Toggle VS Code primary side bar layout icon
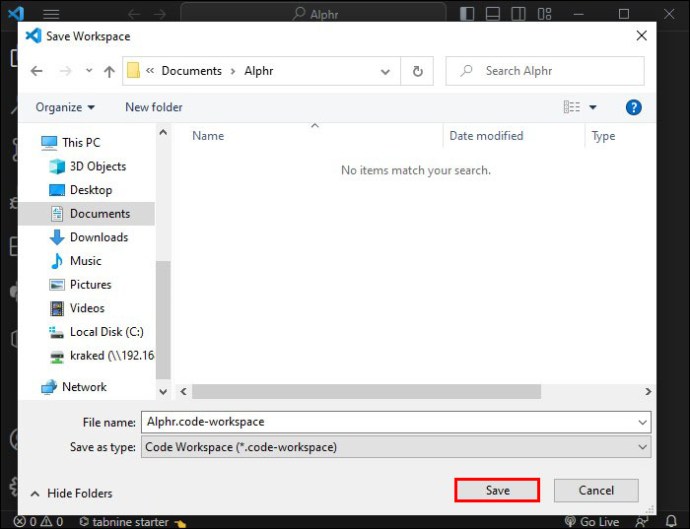 [x=467, y=14]
